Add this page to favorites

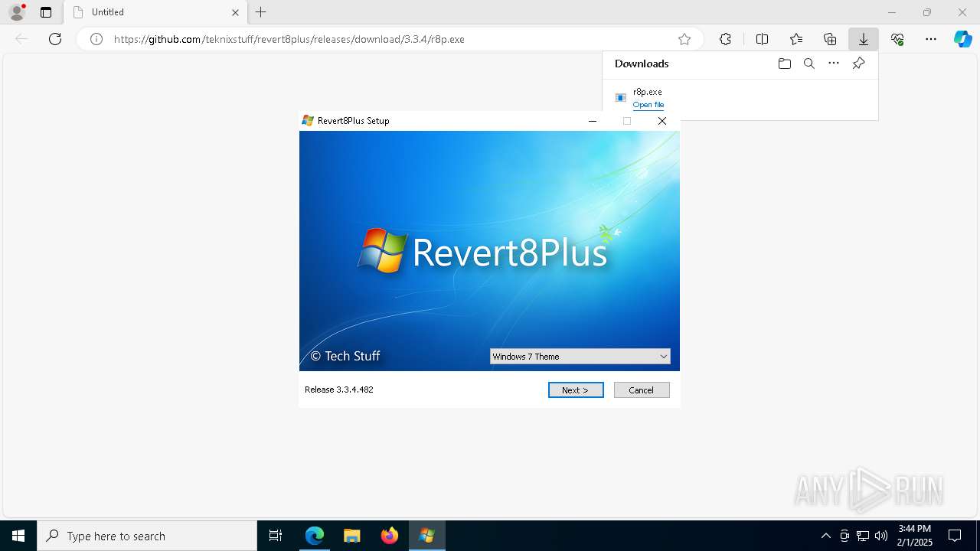(x=684, y=39)
